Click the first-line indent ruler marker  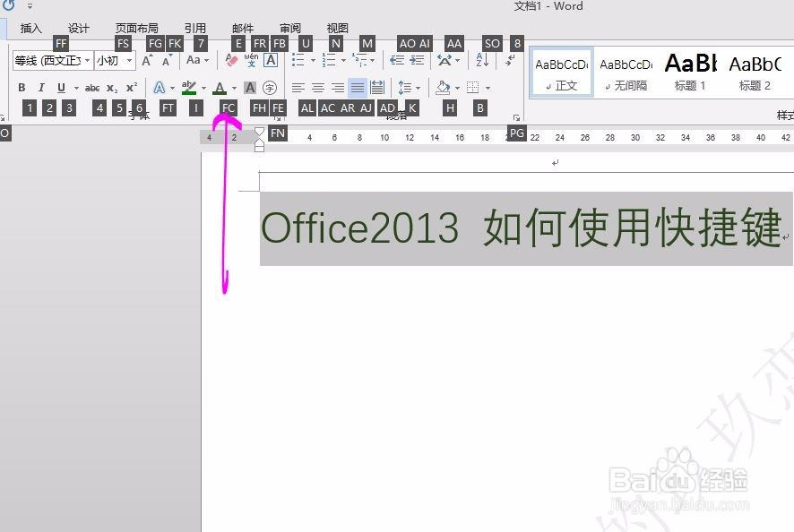coord(259,133)
